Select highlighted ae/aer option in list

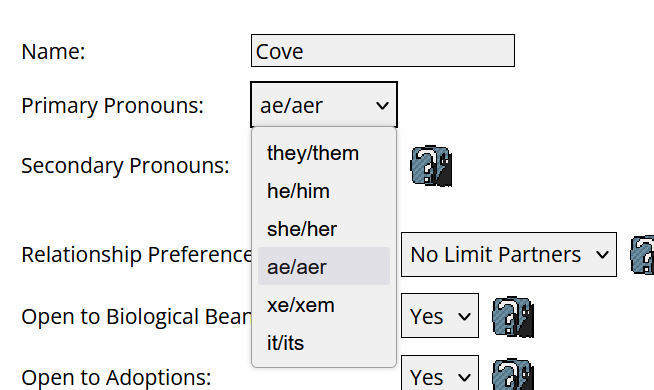click(324, 267)
